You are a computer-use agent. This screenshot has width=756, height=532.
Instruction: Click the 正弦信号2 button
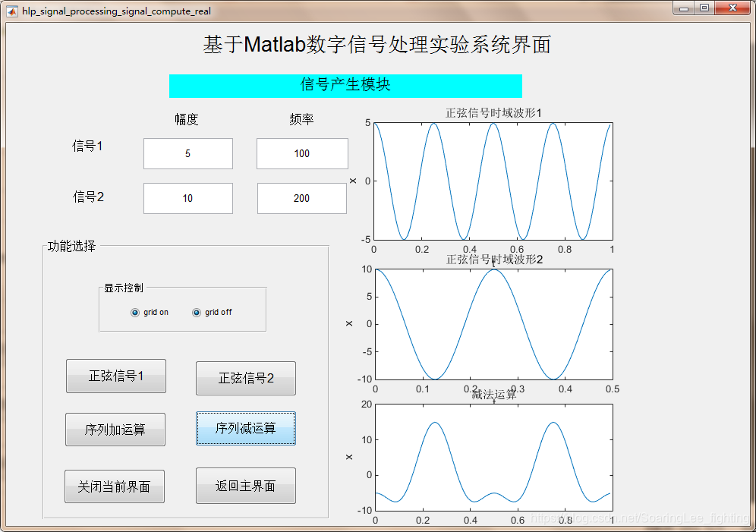pos(246,378)
